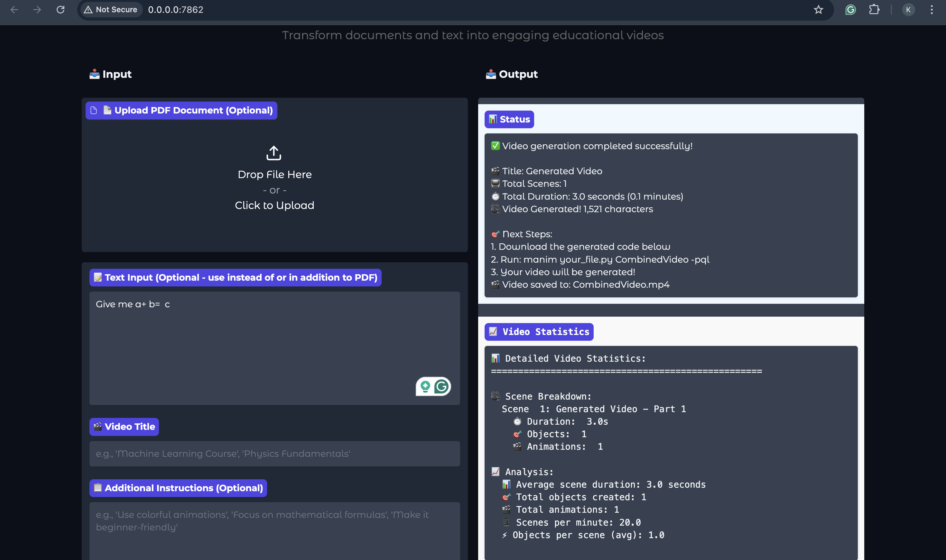Click the upload arrow icon
Viewport: 946px width, 560px height.
coord(274,153)
